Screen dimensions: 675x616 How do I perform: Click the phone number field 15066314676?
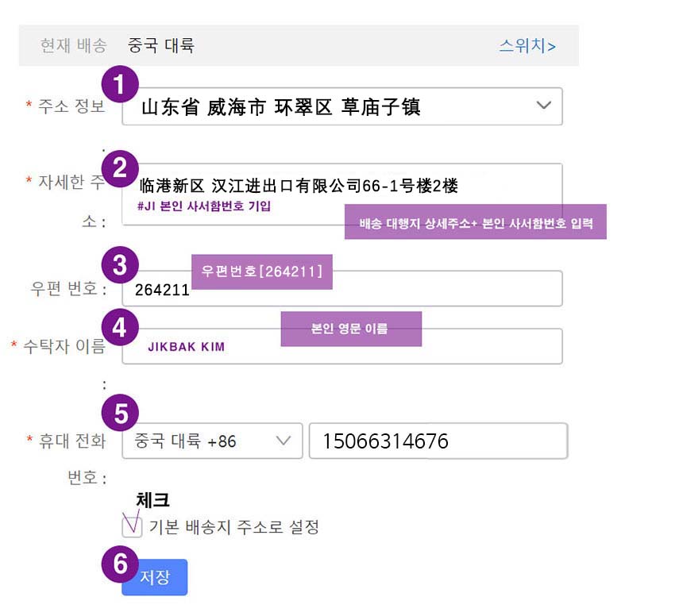point(438,441)
